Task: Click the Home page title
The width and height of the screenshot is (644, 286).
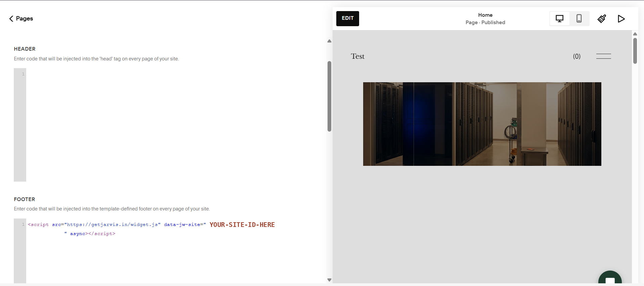Action: click(485, 15)
